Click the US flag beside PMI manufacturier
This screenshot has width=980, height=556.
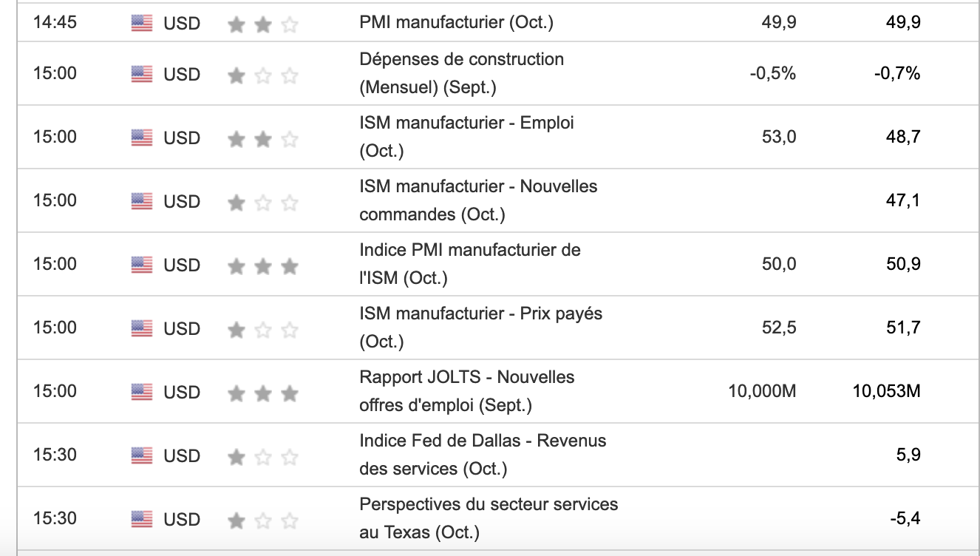click(142, 23)
